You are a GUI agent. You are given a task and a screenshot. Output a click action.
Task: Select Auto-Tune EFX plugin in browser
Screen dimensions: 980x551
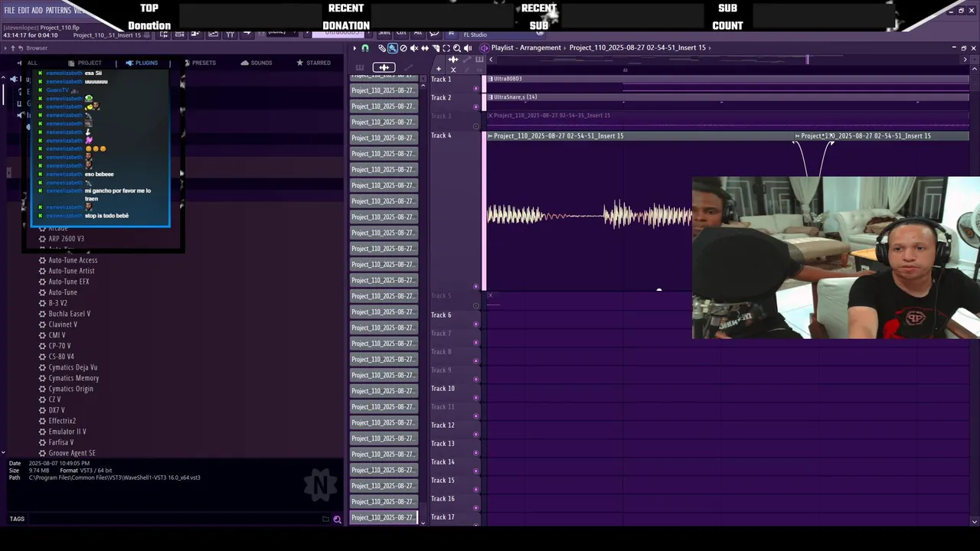[x=69, y=282]
